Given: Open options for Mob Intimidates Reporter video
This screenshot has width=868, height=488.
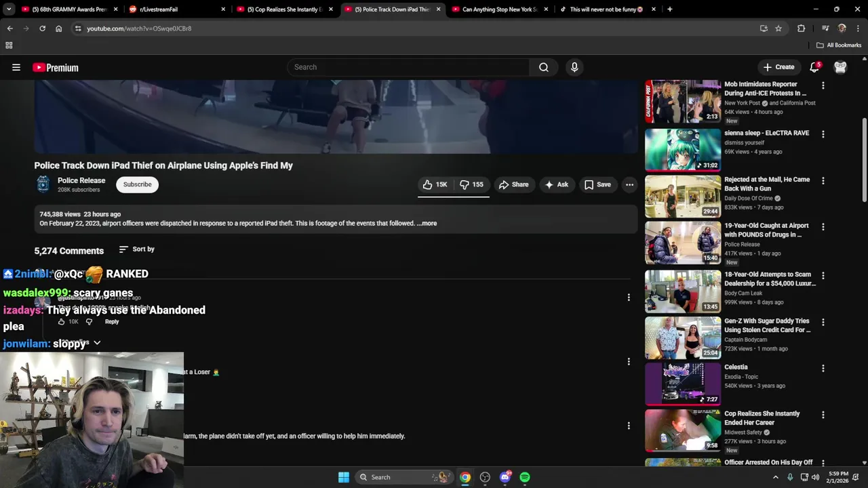Looking at the screenshot, I should (x=823, y=86).
